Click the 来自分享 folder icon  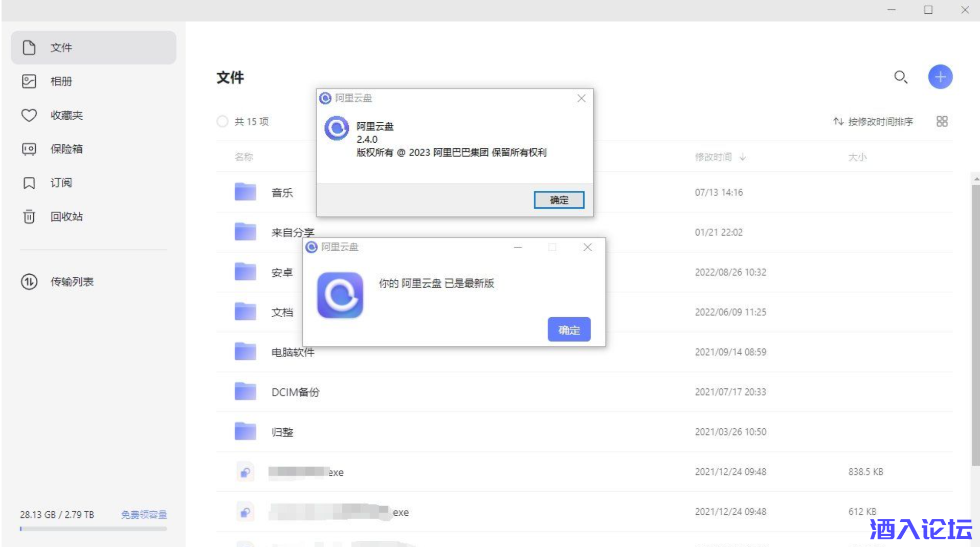coord(245,232)
